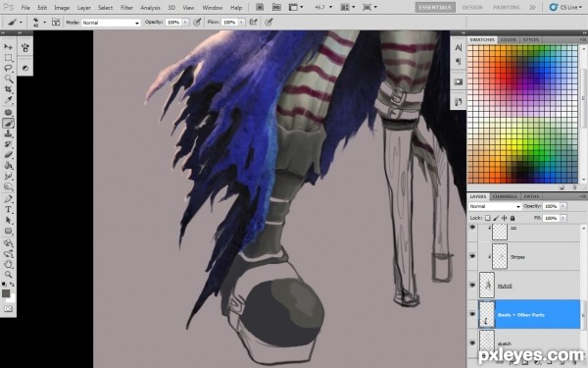
Task: Select the Zoom tool in toolbox
Action: point(8,275)
